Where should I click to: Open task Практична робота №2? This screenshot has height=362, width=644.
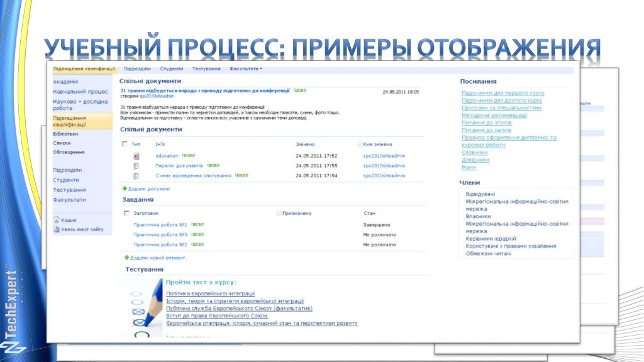click(160, 244)
